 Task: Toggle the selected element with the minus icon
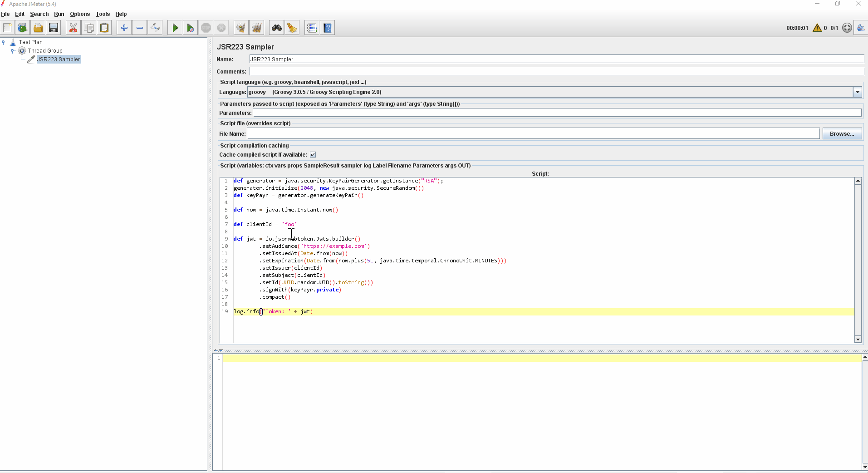(139, 27)
